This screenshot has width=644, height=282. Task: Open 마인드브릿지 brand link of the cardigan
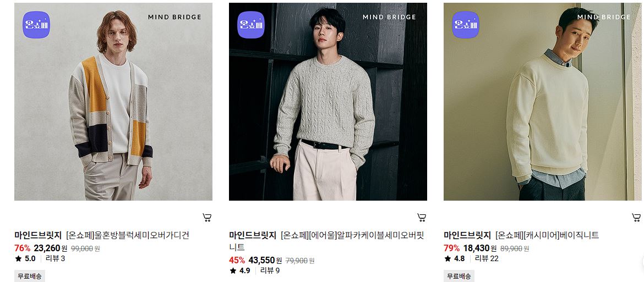[38, 235]
